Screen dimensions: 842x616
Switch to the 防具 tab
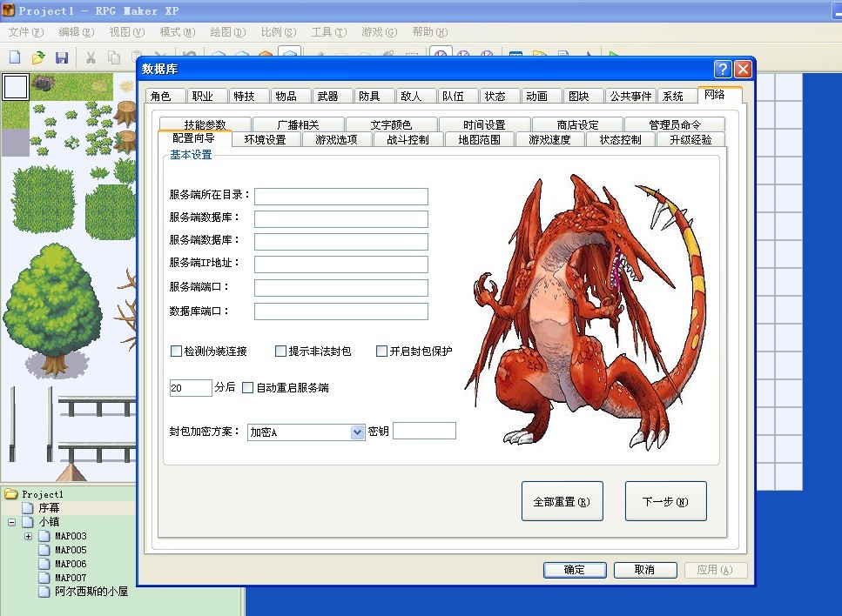pos(374,96)
